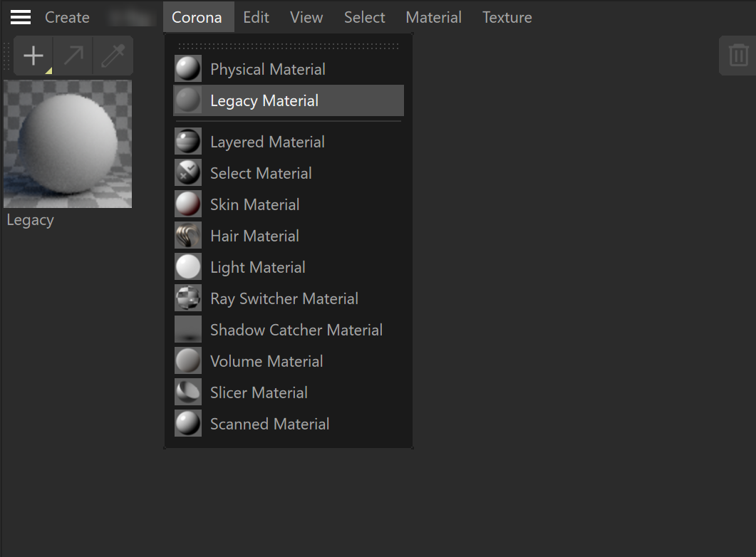Click the diagonal arrow toolbar icon
756x557 pixels.
(73, 56)
